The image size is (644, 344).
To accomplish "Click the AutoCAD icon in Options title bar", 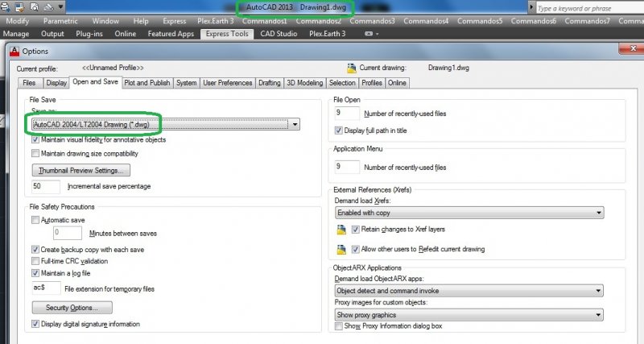I will (x=14, y=51).
